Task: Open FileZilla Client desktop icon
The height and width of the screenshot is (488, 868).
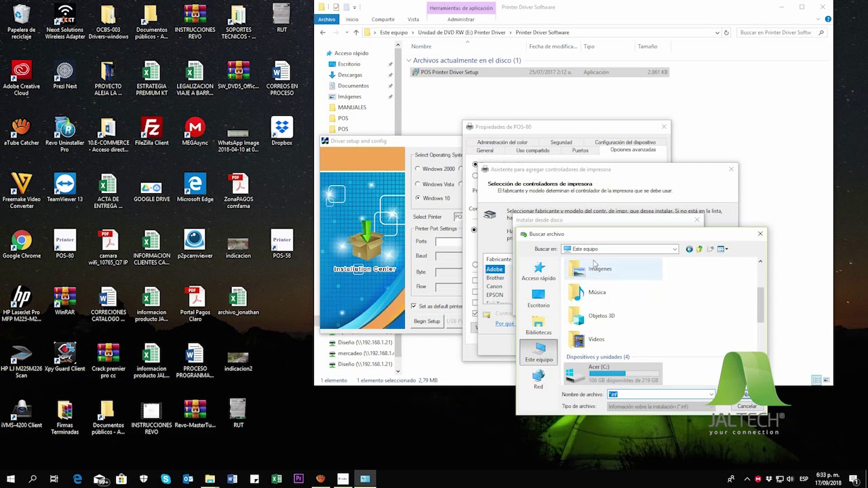Action: (x=151, y=133)
